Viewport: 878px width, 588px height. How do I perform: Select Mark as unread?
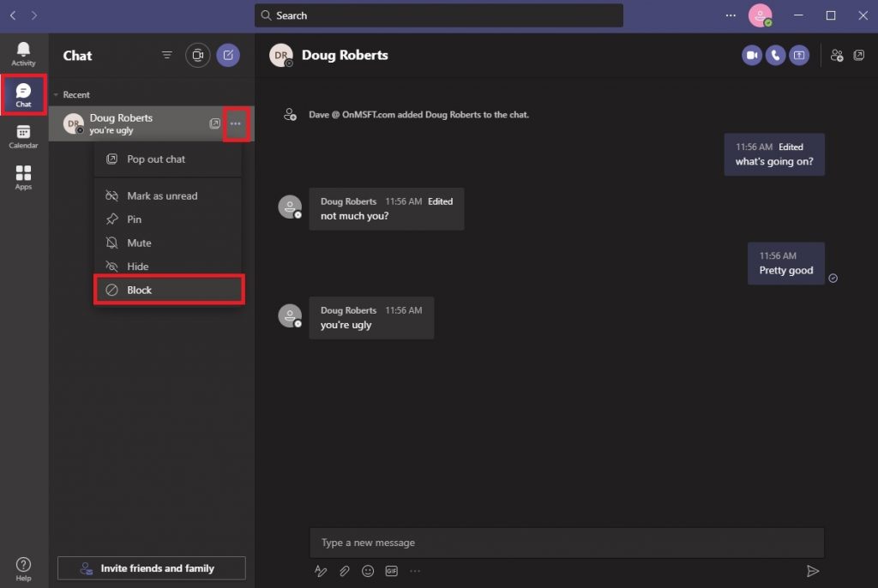tap(168, 195)
